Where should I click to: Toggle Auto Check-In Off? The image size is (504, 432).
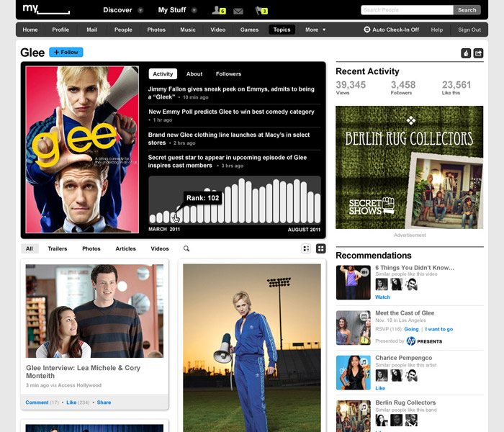tap(392, 30)
